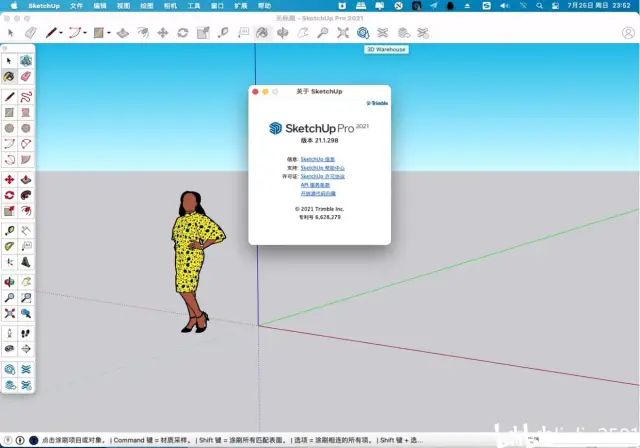The height and width of the screenshot is (448, 640).
Task: Expand the Rectangle tool dropdown arrow
Action: point(109,33)
